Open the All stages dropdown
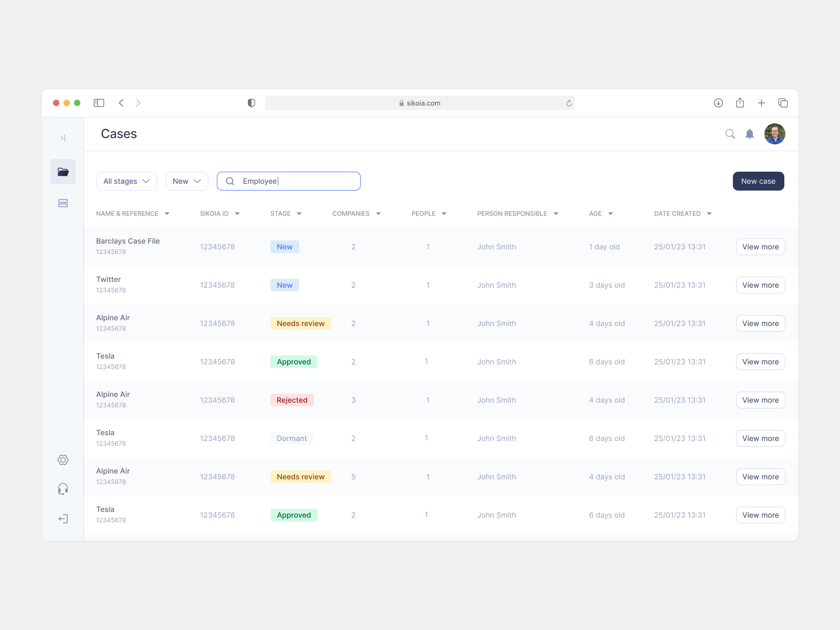This screenshot has width=840, height=630. (x=127, y=181)
